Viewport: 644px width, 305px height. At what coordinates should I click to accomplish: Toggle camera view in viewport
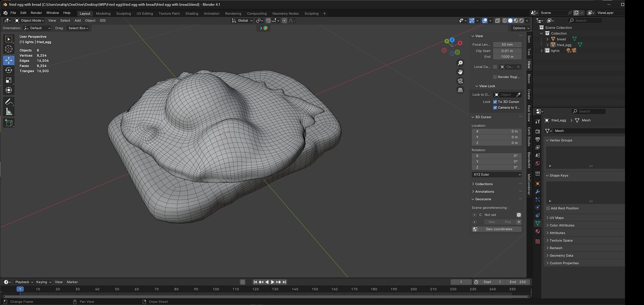pyautogui.click(x=460, y=81)
